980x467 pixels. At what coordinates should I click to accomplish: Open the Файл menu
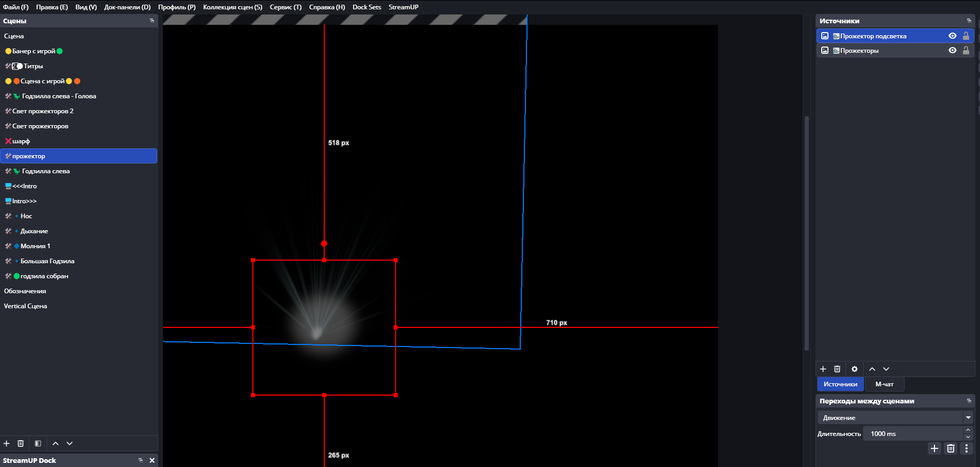(x=16, y=7)
